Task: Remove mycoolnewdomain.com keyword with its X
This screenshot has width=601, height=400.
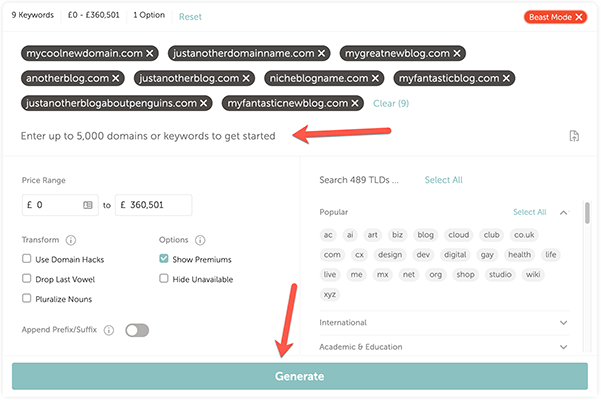Action: [149, 53]
